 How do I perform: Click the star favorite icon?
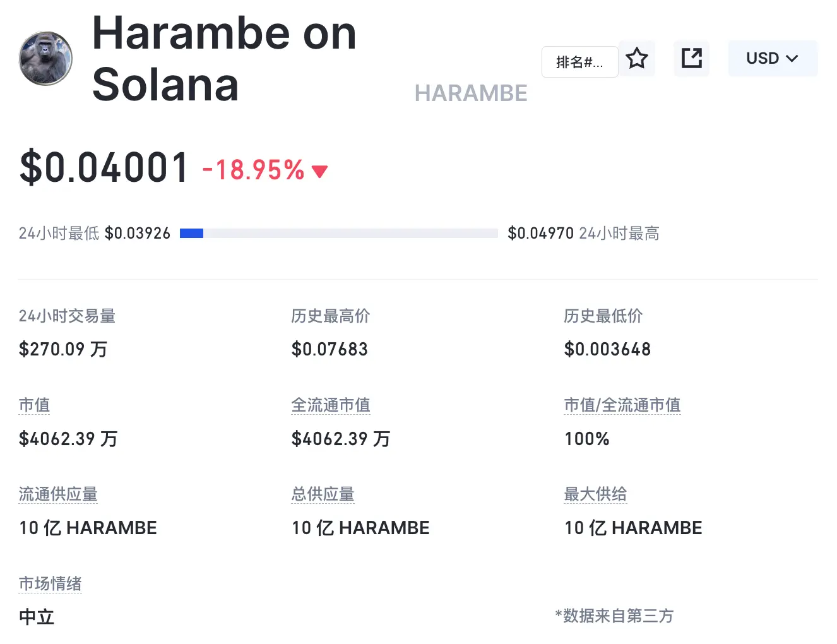pos(636,59)
